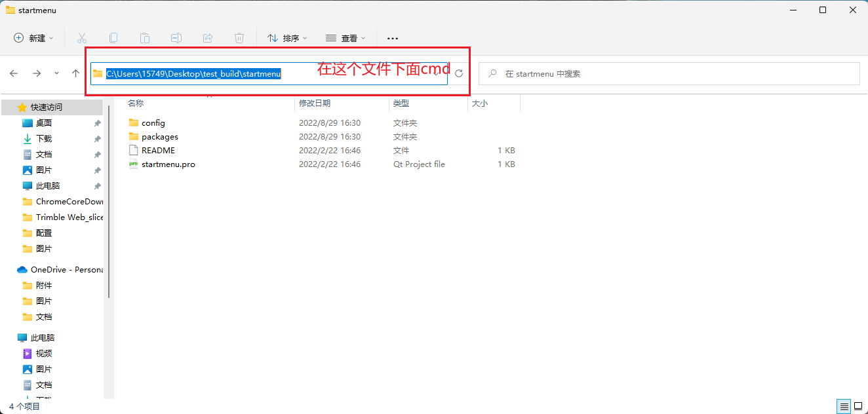Sort files by 修改日期 column header

coord(315,104)
